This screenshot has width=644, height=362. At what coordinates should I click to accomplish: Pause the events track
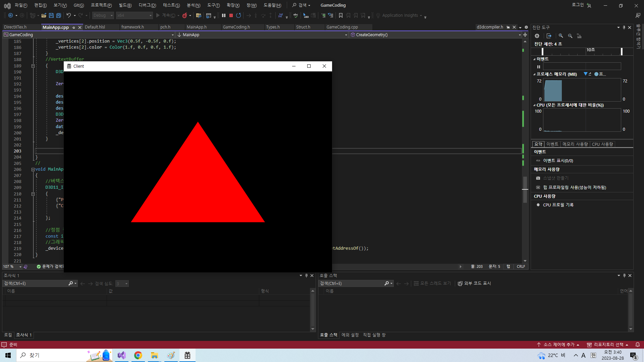tap(539, 67)
